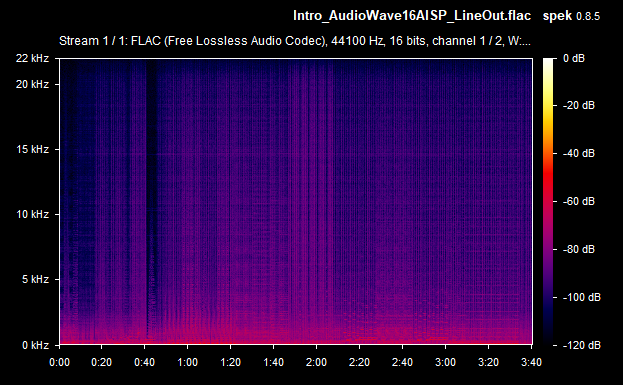Image resolution: width=623 pixels, height=385 pixels.
Task: Click the 0:00 time axis marker
Action: pos(59,362)
